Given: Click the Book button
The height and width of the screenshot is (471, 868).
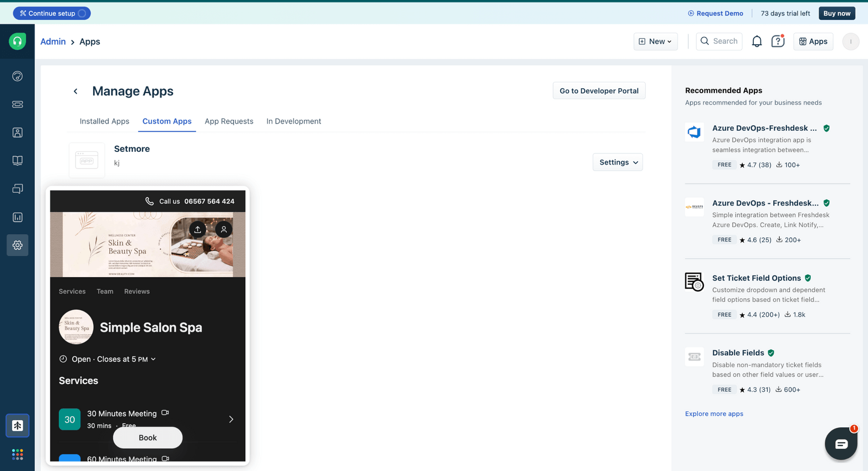Looking at the screenshot, I should coord(148,438).
